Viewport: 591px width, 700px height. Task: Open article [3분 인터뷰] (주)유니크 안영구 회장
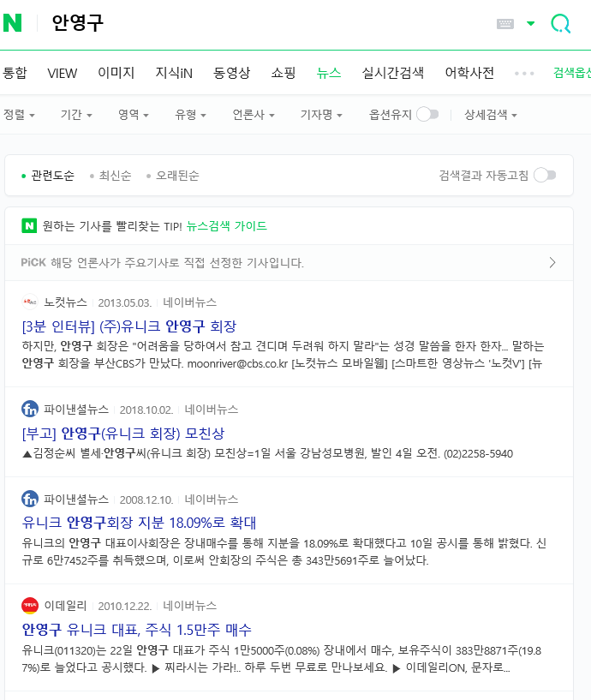click(x=129, y=326)
